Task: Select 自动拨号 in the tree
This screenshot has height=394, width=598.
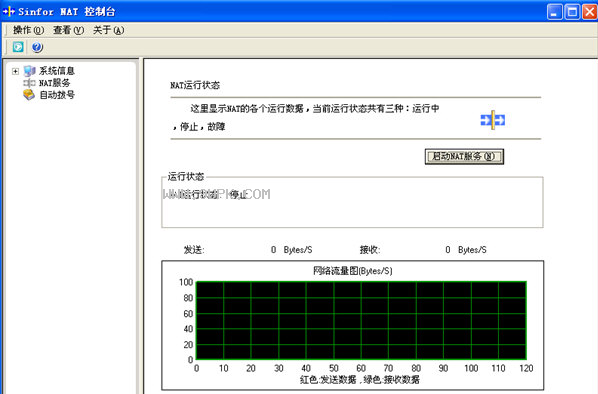Action: coord(57,95)
